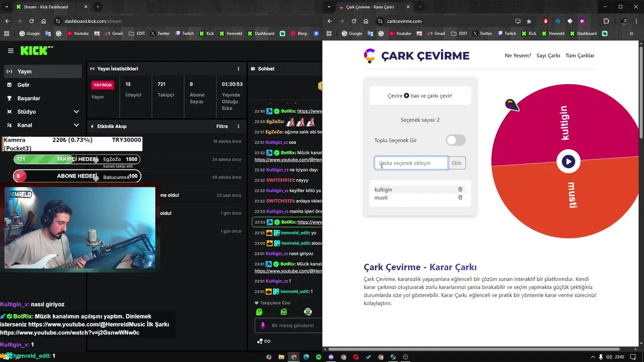
Task: Click the purple microphone icon in chat input
Action: tap(263, 325)
